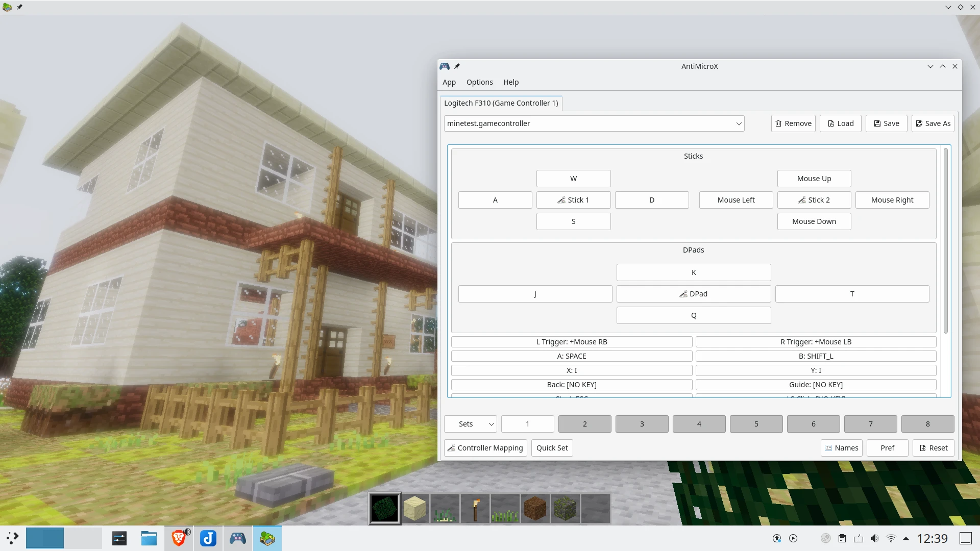Screen dimensions: 980x551
Task: Click Save As button
Action: pyautogui.click(x=933, y=123)
